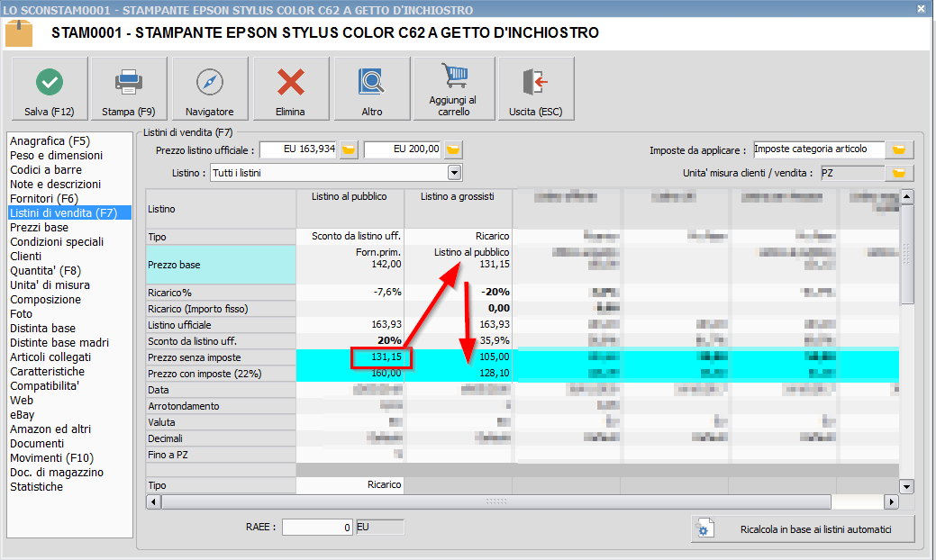Click the Salva (F12) green checkmark button
The width and height of the screenshot is (936, 560).
[50, 89]
